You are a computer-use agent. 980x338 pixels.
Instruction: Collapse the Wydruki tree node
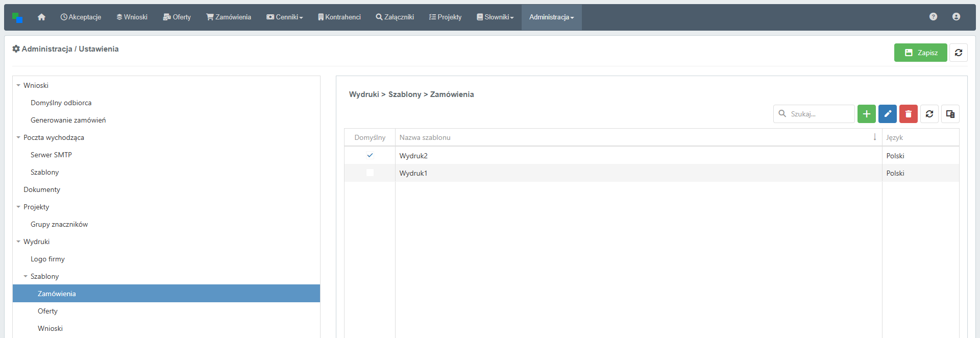pyautogui.click(x=18, y=242)
